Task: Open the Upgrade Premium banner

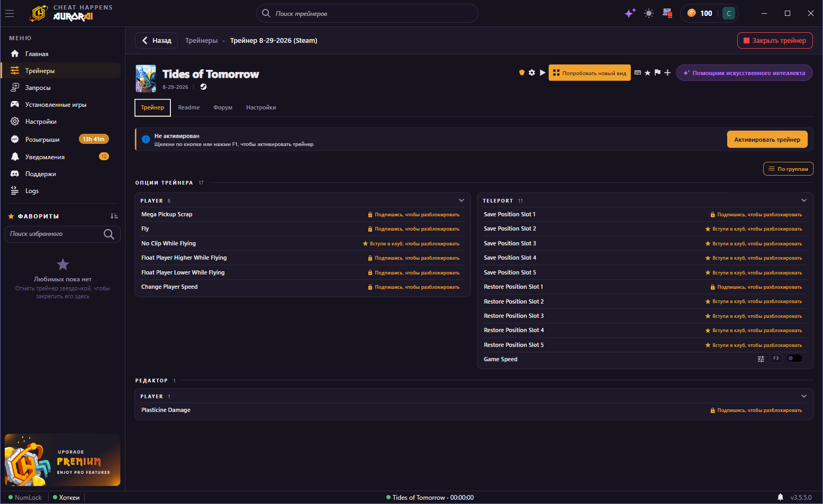Action: (62, 460)
